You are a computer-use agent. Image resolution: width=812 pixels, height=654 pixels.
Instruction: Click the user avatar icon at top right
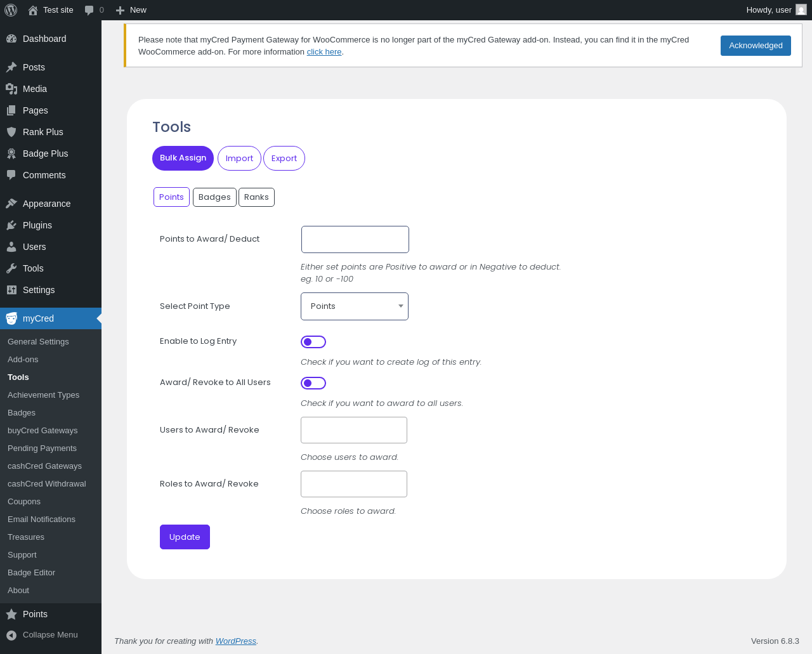(801, 10)
